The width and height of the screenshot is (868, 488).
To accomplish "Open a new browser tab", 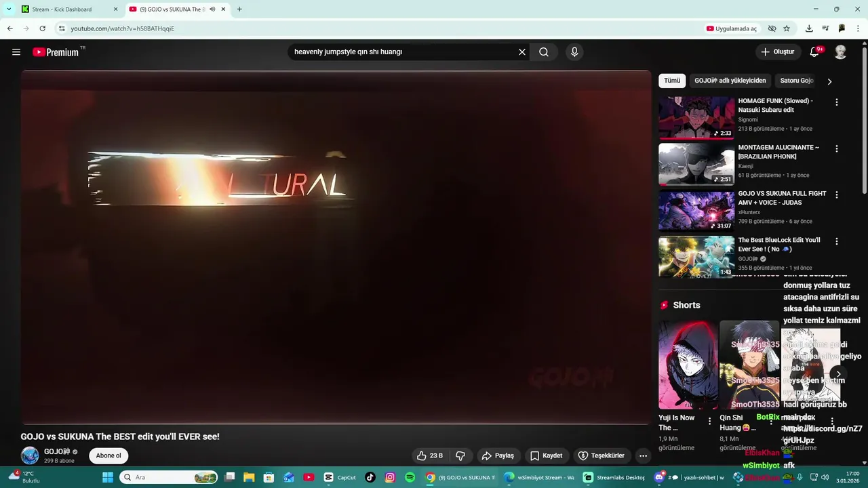I will (239, 9).
